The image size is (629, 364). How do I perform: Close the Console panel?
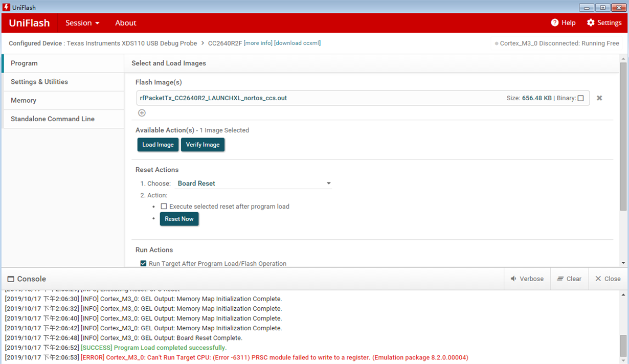pyautogui.click(x=608, y=279)
